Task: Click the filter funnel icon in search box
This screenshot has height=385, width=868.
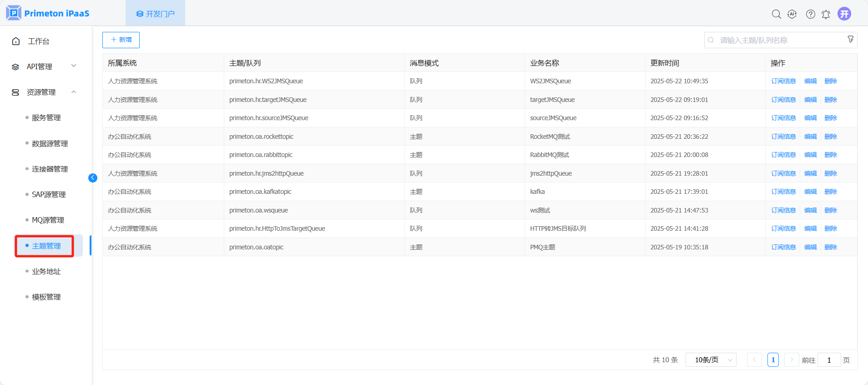Action: (x=850, y=40)
